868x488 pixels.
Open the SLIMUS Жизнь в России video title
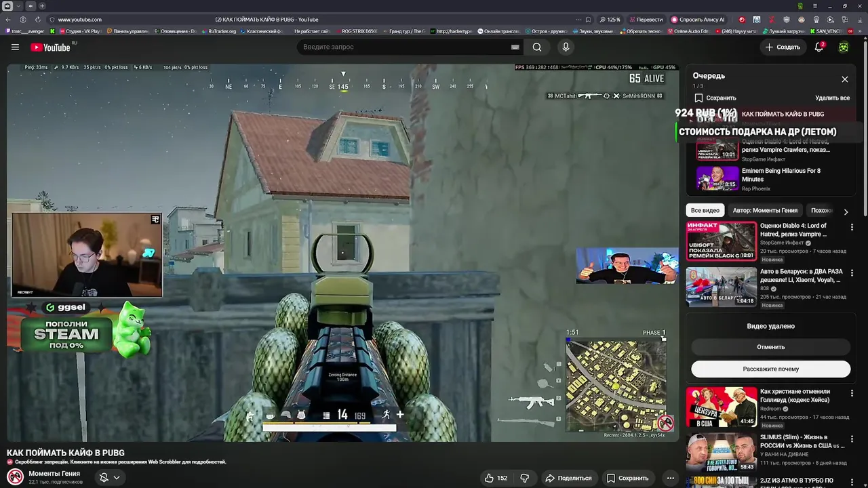[x=802, y=441]
